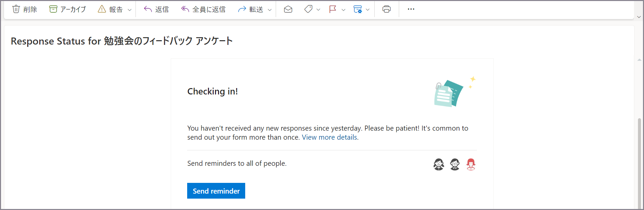Screen dimensions: 644x210
Task: Open the categorize tag dropdown chevron
Action: 318,10
